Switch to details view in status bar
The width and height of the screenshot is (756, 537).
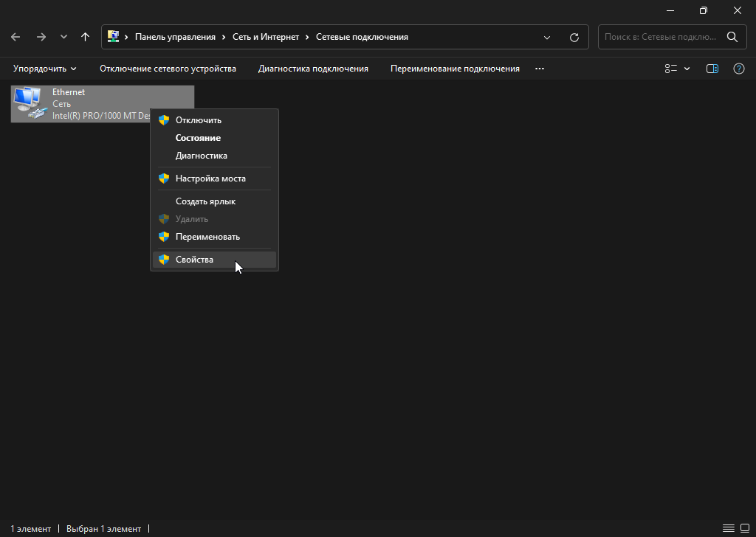coord(729,528)
